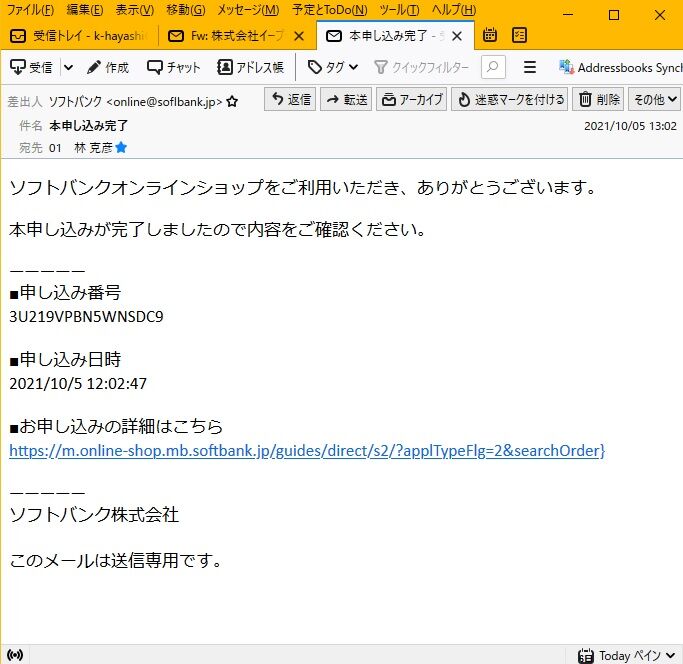Screen dimensions: 683x664
Task: Expand the その他 dropdown
Action: 654,99
